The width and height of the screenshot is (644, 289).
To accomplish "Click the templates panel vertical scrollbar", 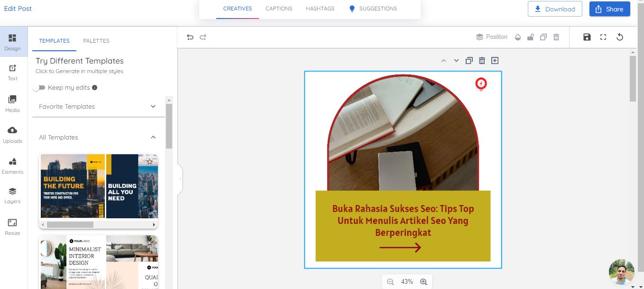I will 169,126.
